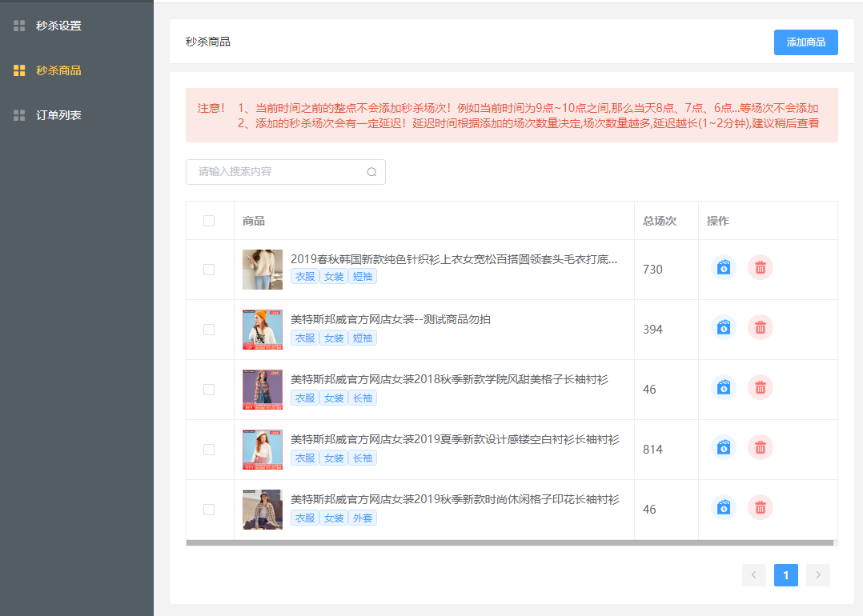Viewport: 863px width, 616px height.
Task: Click the 总场次 value 394
Action: [x=652, y=330]
